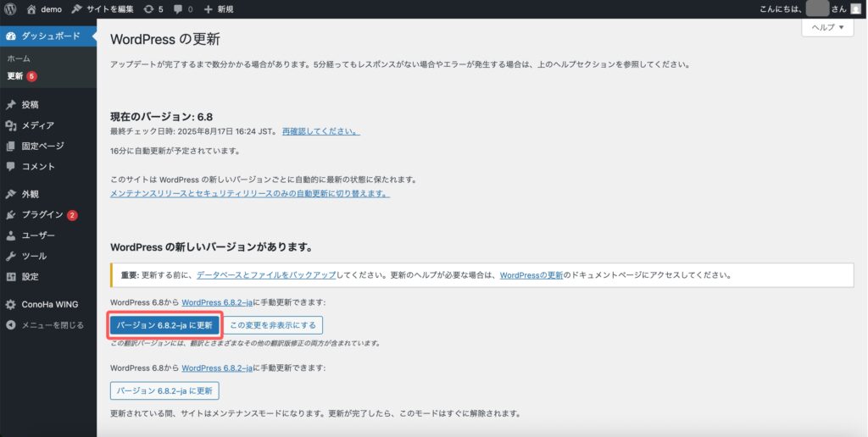Open サイトを編集 in the admin bar
Viewport: 868px width, 437px height.
[109, 9]
